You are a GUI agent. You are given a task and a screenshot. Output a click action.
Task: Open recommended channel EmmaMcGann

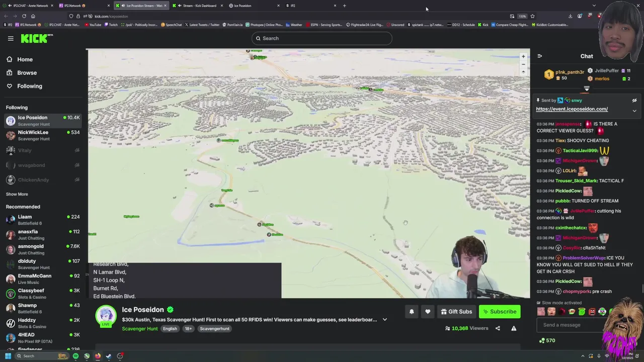(43, 279)
